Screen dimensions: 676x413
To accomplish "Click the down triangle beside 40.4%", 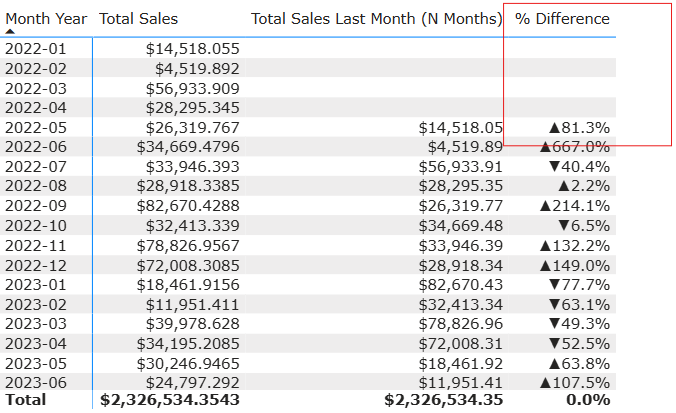I will [556, 166].
